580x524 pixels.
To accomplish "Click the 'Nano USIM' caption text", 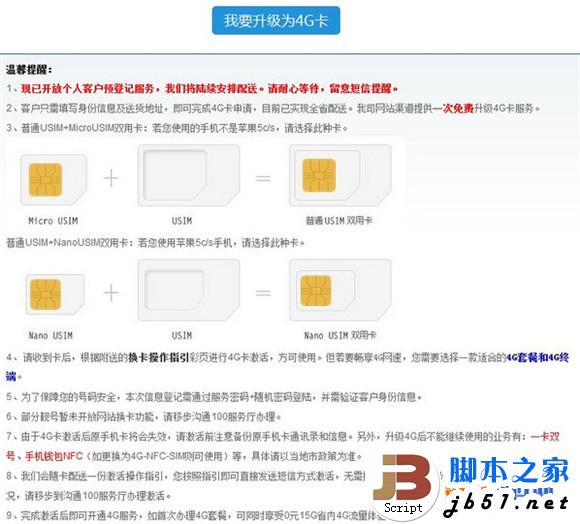I will pyautogui.click(x=51, y=336).
